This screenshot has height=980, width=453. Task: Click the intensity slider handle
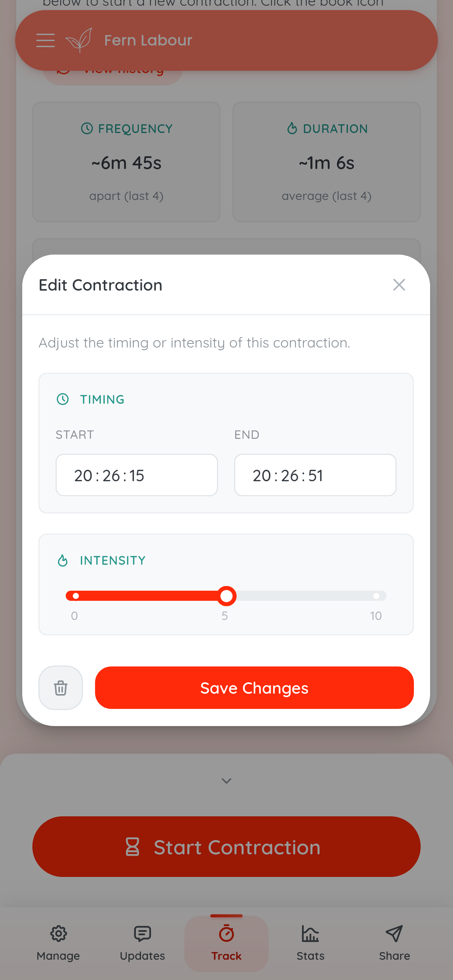pos(227,596)
